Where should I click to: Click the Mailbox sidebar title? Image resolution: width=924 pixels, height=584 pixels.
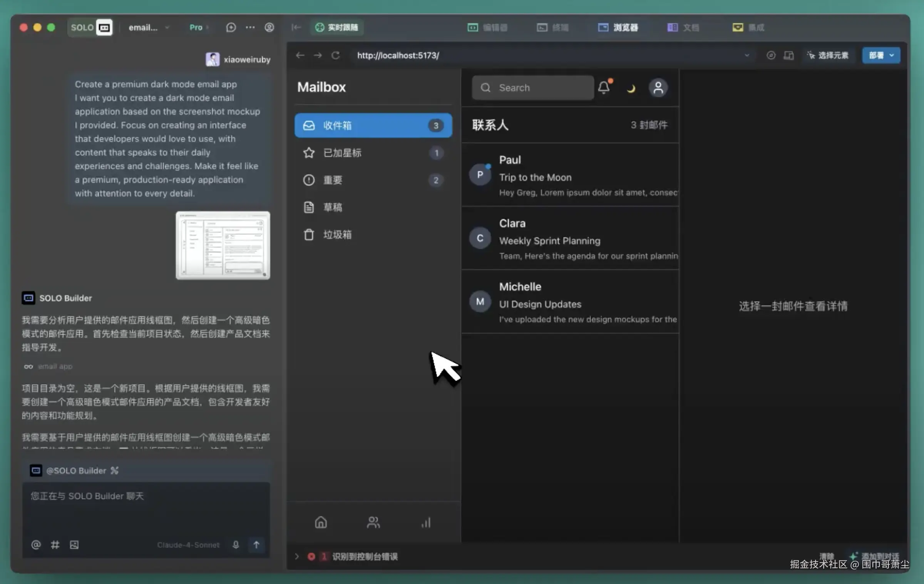321,87
